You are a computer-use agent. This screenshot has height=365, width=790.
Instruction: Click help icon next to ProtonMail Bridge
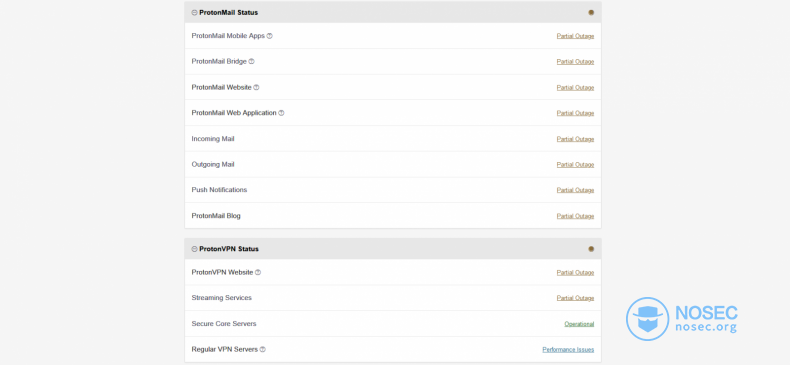tap(251, 62)
